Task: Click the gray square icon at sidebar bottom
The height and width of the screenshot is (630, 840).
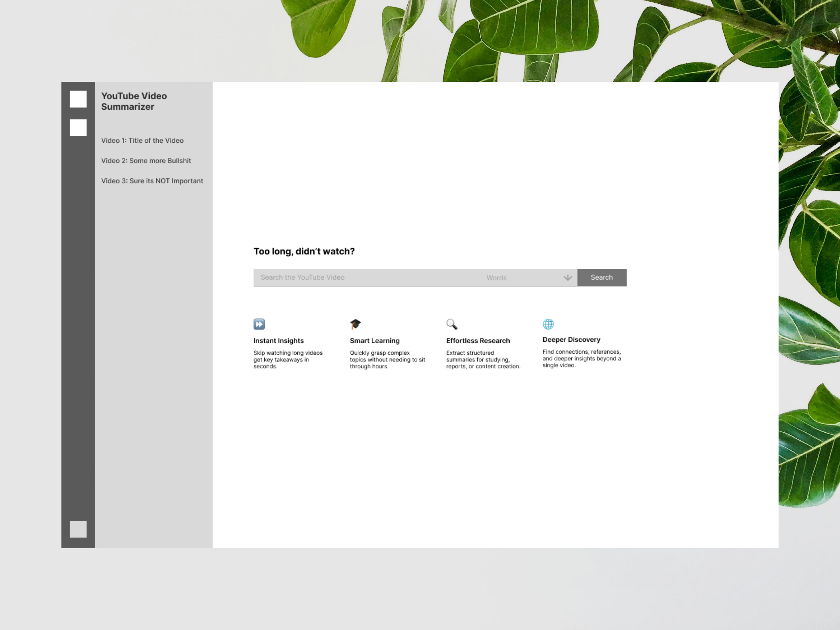Action: pos(78,529)
